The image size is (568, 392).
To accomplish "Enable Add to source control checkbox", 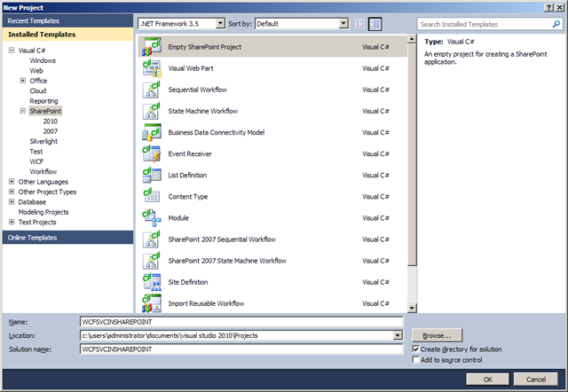I will point(416,359).
